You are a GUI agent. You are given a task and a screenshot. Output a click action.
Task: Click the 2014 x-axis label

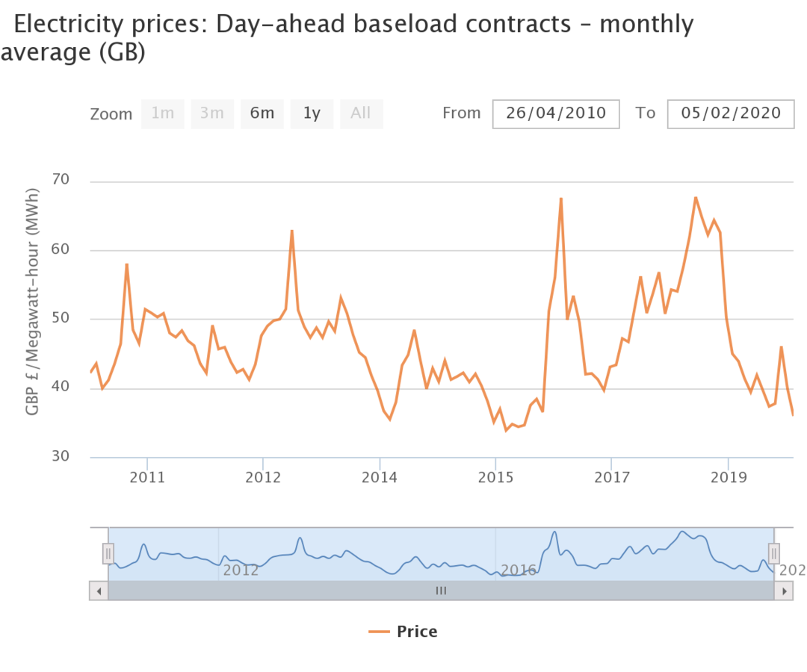(380, 476)
